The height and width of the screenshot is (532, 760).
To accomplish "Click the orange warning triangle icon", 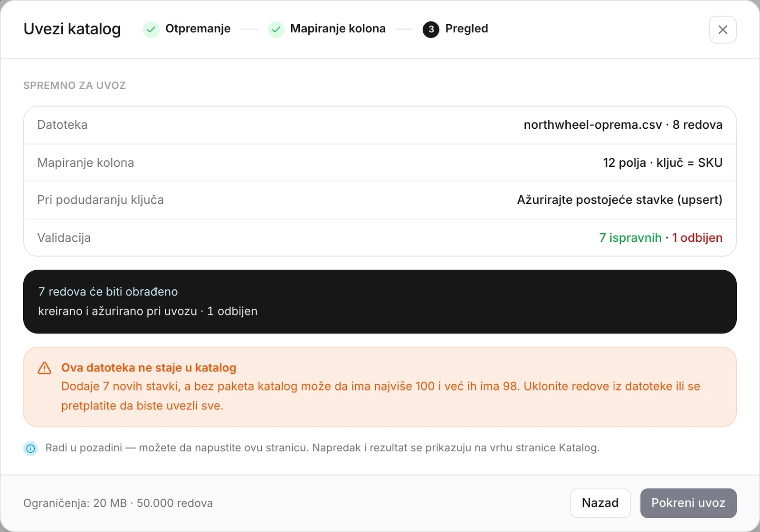I will [45, 368].
